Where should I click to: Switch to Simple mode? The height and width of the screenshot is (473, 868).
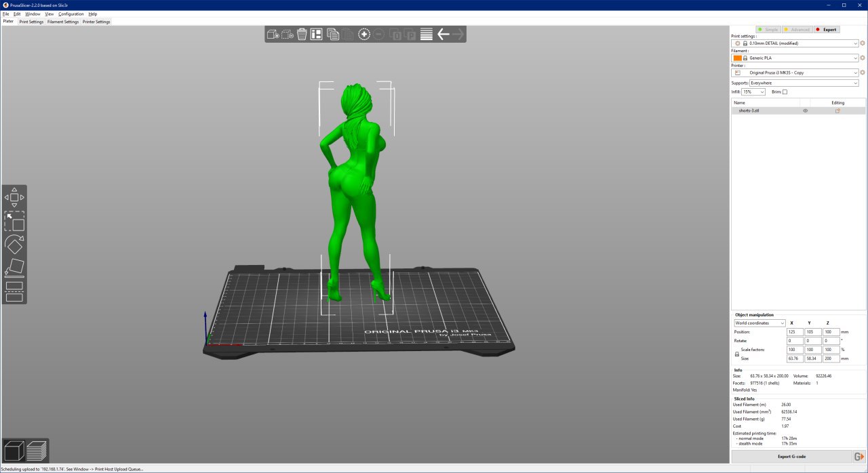pyautogui.click(x=768, y=29)
